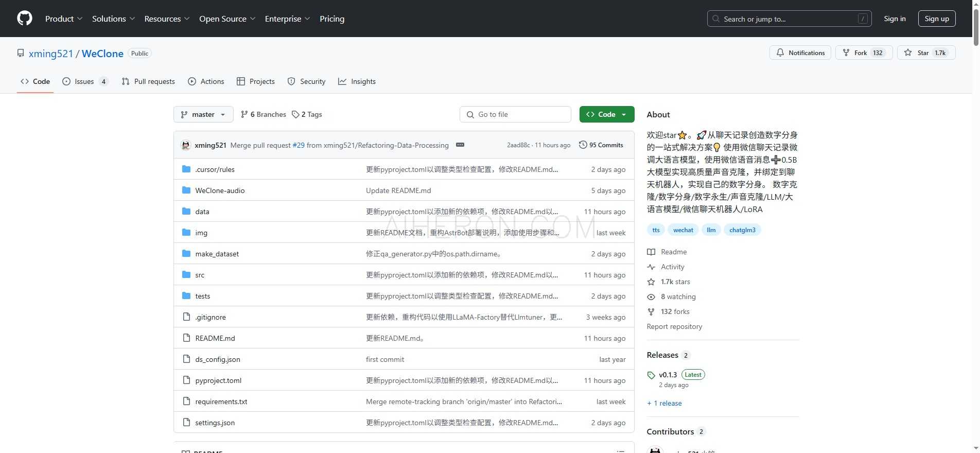
Task: Open the .cursor/rules folder
Action: point(215,169)
